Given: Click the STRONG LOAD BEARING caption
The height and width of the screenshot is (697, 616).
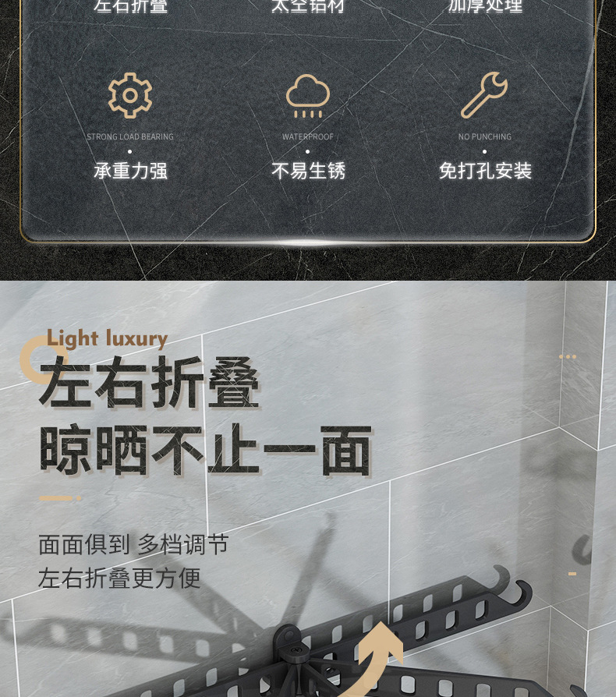Looking at the screenshot, I should (x=130, y=136).
